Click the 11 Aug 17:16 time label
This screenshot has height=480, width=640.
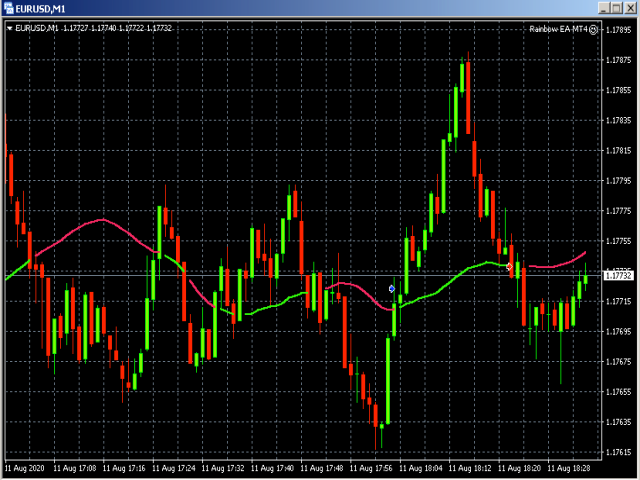pyautogui.click(x=124, y=468)
